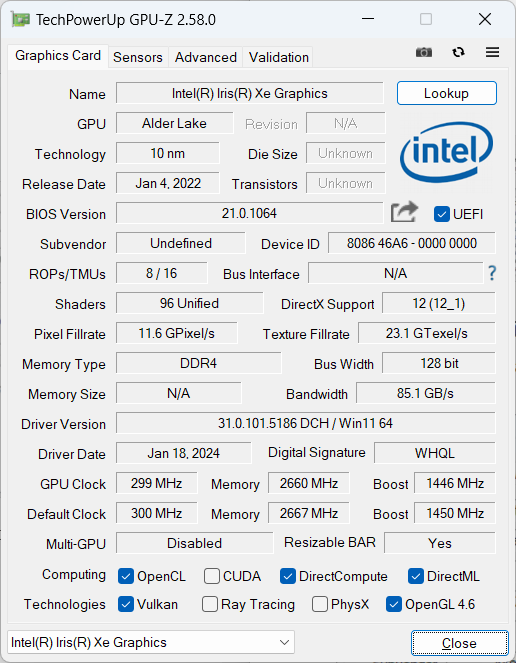Viewport: 516px width, 663px height.
Task: Switch to the Sensors tab
Action: [x=138, y=57]
